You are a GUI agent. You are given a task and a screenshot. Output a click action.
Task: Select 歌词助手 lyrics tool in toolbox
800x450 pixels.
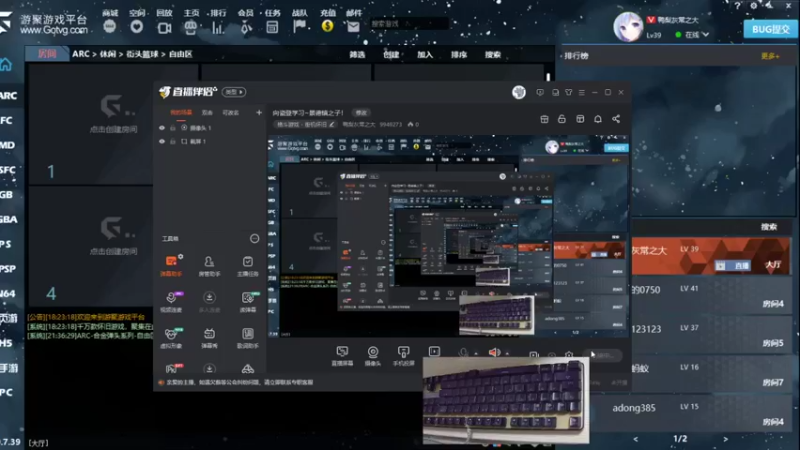[x=247, y=338]
